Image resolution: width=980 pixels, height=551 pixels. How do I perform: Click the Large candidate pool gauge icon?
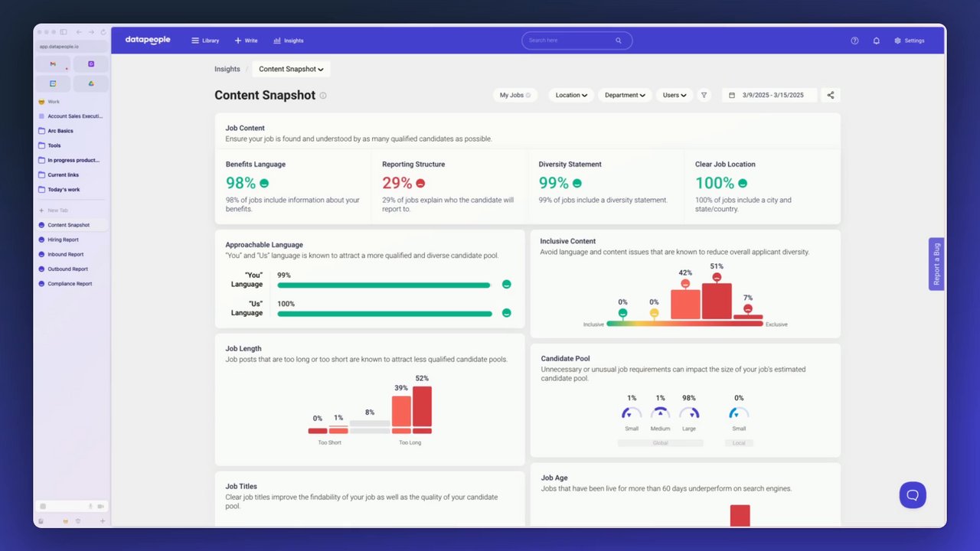click(689, 412)
